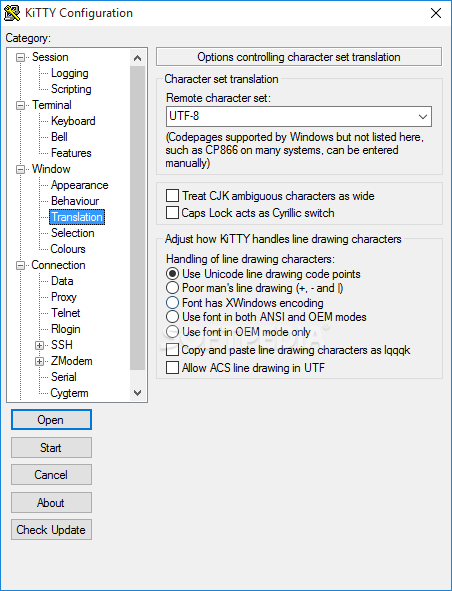
Task: Open the Selection category
Action: click(73, 233)
